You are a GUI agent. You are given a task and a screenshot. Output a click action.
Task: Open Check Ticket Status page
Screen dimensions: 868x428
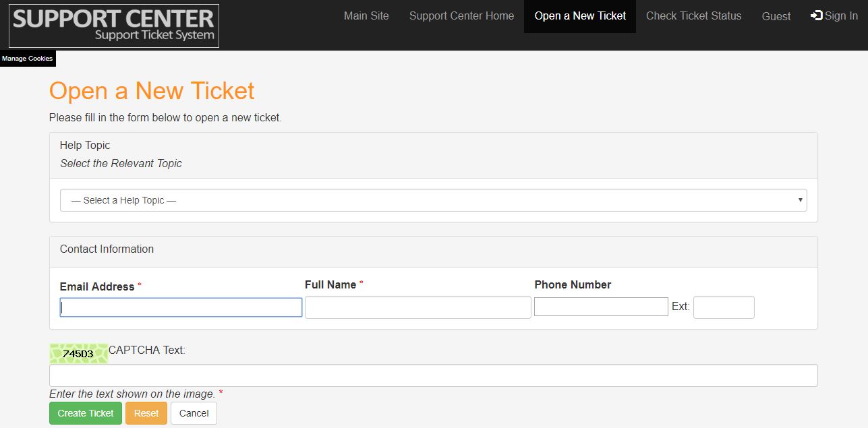point(693,16)
